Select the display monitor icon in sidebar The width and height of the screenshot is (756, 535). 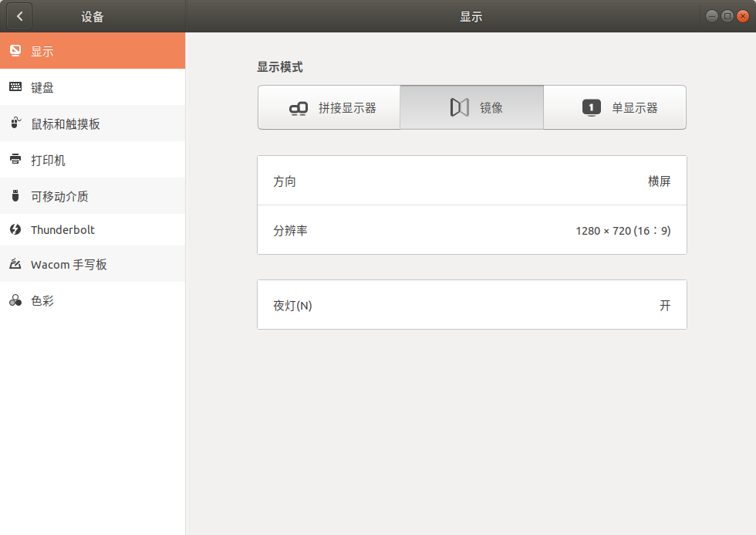click(x=15, y=51)
